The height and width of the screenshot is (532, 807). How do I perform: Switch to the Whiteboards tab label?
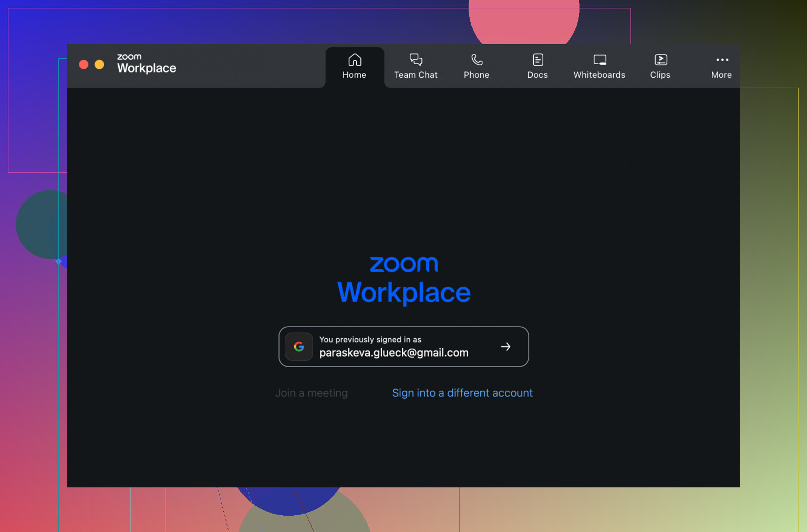(599, 75)
